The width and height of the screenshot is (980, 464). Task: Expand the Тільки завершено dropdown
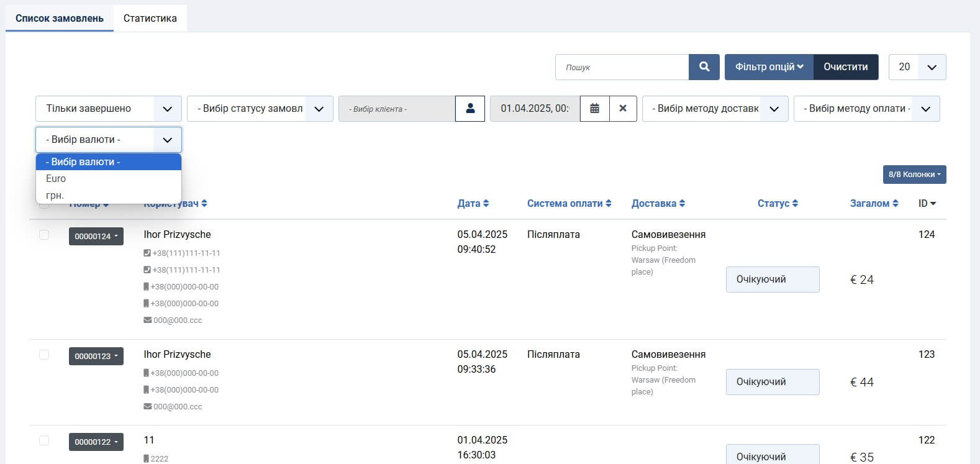pos(108,109)
